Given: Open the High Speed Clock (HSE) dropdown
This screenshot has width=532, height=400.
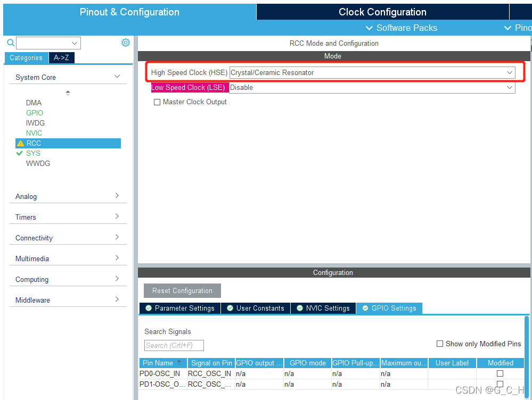Looking at the screenshot, I should click(372, 72).
